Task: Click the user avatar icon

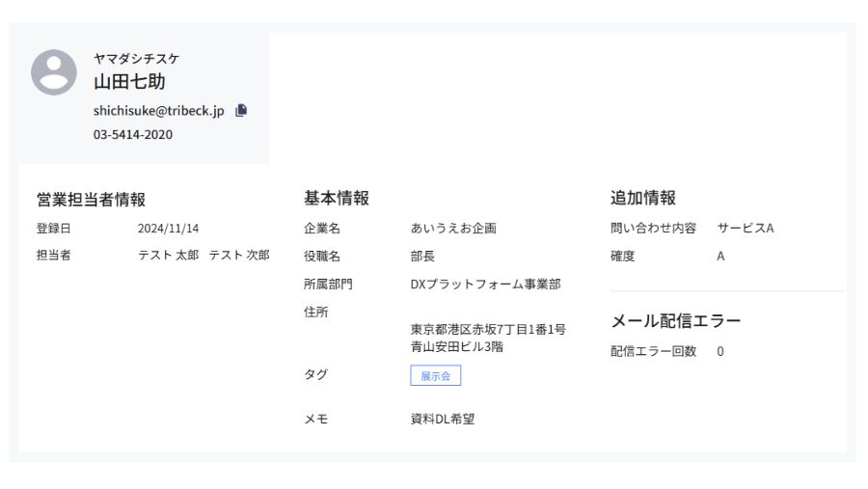Action: (x=54, y=72)
